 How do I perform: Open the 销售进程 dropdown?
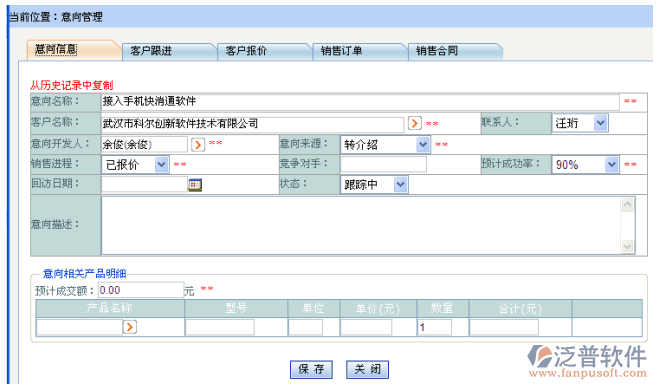(161, 165)
